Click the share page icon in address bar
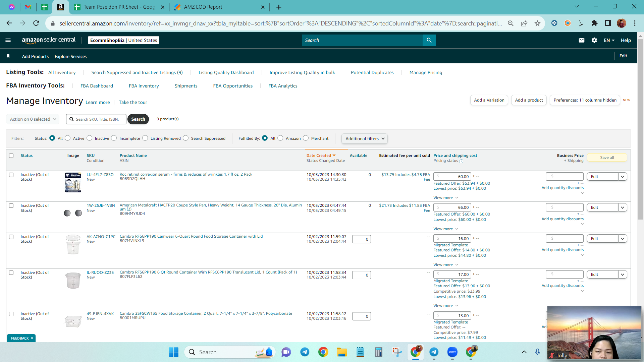Image resolution: width=644 pixels, height=362 pixels. [x=524, y=23]
